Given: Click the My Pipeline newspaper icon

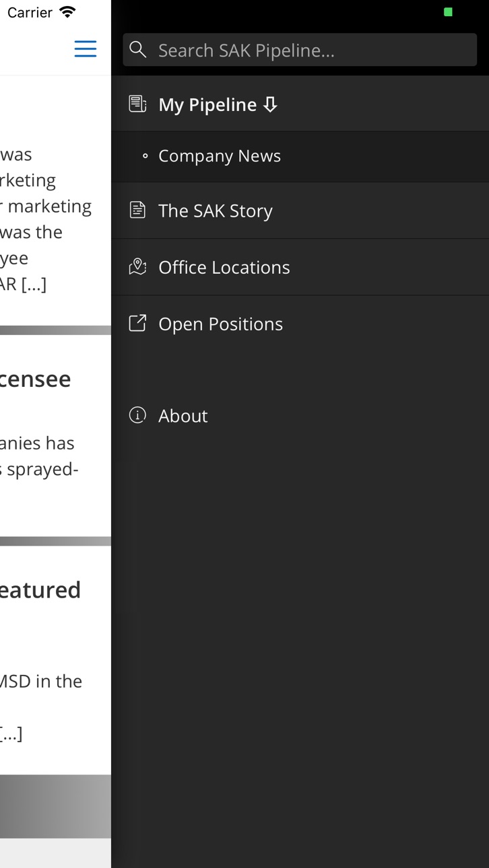Looking at the screenshot, I should click(x=137, y=104).
